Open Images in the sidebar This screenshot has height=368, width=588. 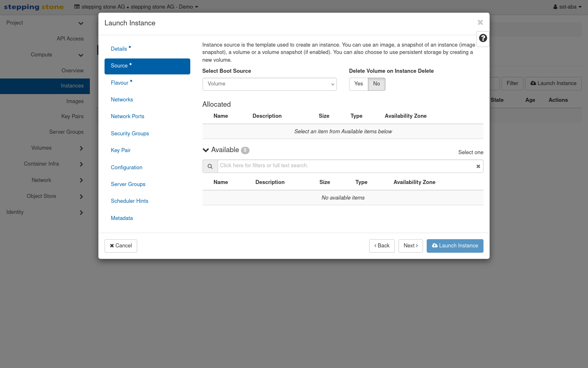click(45, 101)
